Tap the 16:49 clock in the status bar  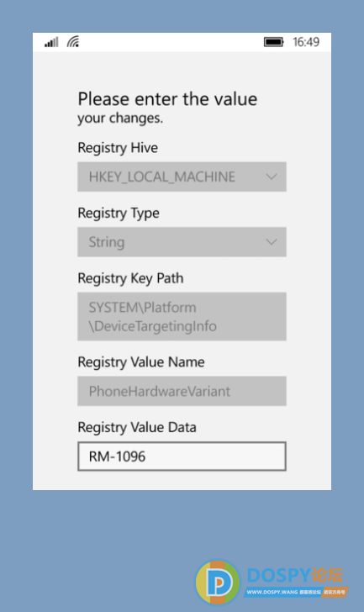pyautogui.click(x=306, y=42)
